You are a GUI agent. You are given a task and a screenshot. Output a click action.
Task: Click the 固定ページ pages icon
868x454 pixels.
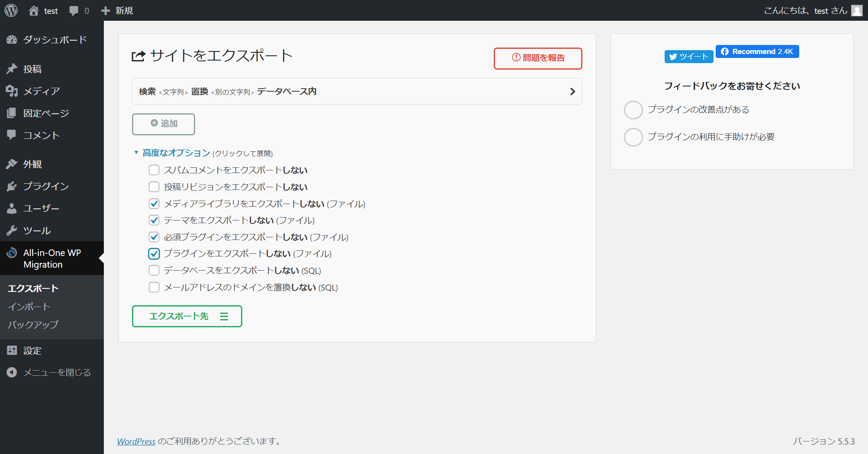tap(12, 113)
